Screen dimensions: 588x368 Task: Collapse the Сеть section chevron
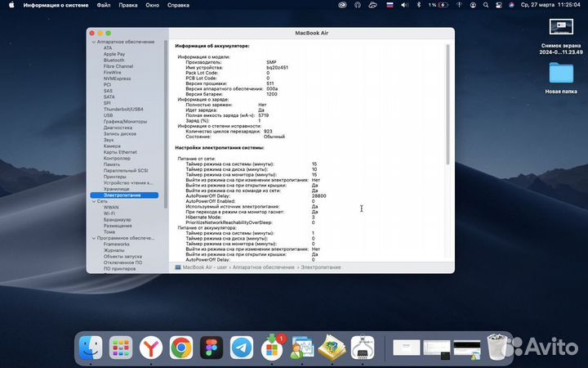pos(94,202)
